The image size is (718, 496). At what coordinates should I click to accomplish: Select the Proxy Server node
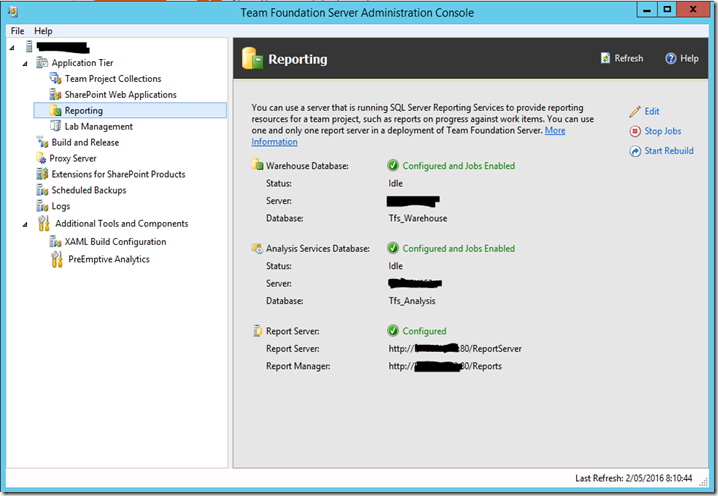(73, 158)
